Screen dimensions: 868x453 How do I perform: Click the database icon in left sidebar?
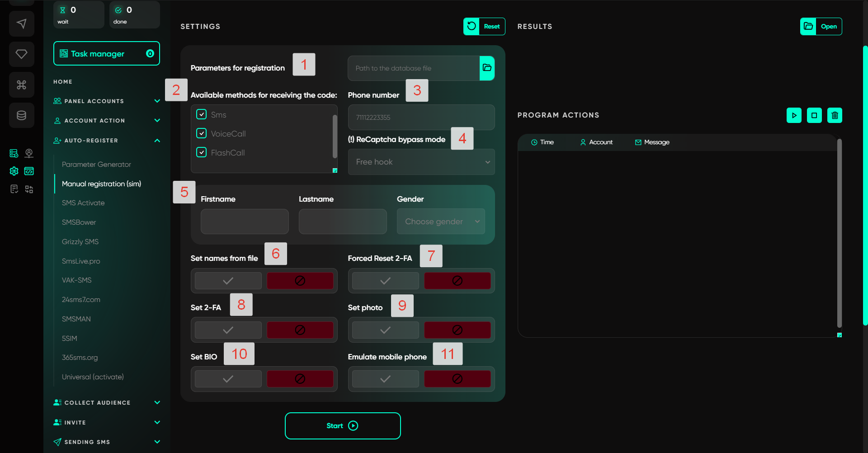point(21,115)
